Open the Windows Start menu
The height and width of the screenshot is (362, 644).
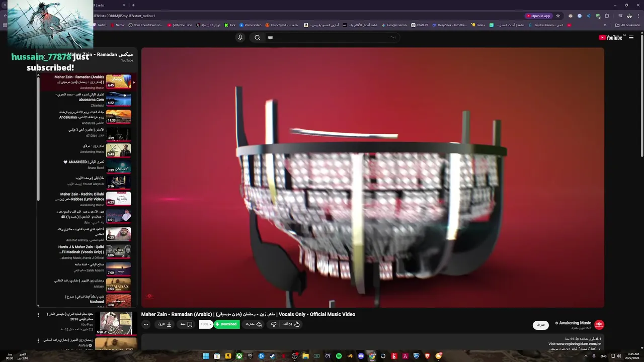pos(206,356)
